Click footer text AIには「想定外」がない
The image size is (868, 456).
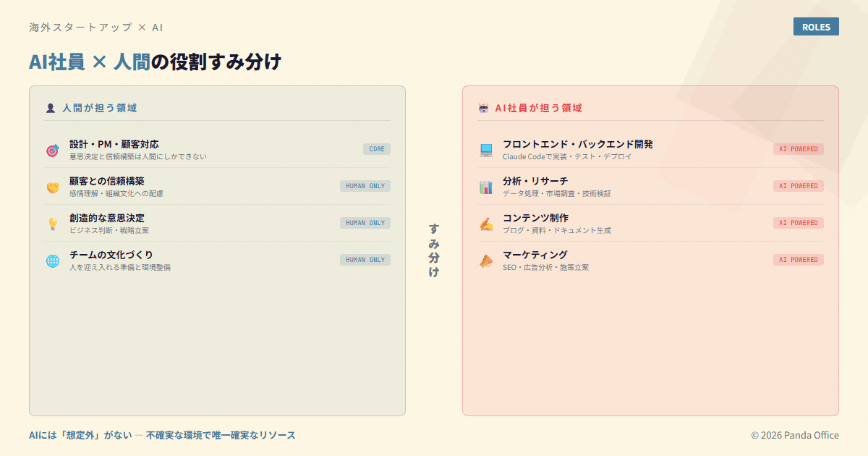tap(80, 435)
